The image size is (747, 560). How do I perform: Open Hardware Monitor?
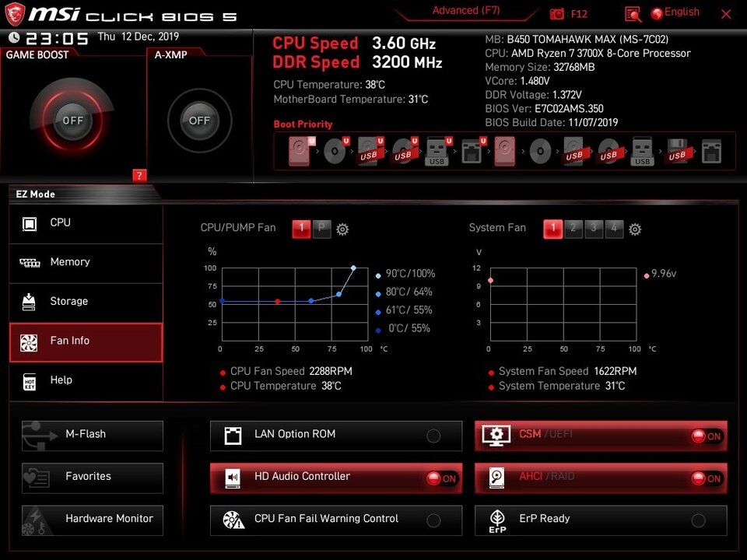tap(93, 520)
